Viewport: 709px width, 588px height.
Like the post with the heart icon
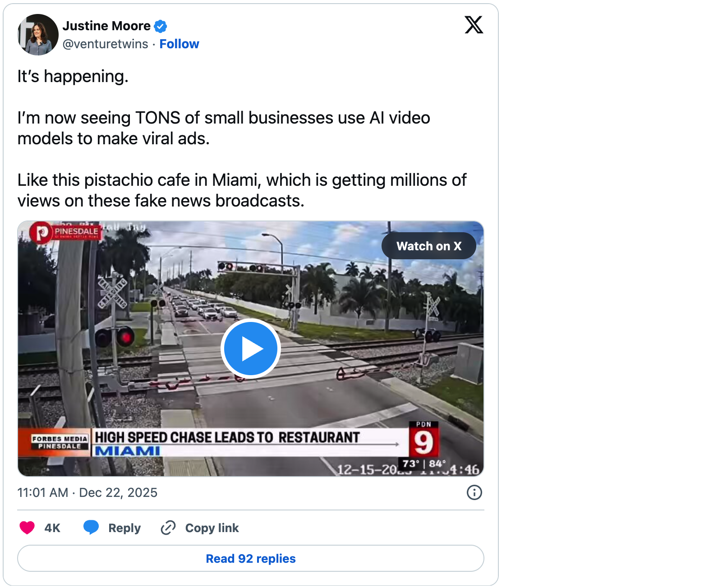(27, 528)
